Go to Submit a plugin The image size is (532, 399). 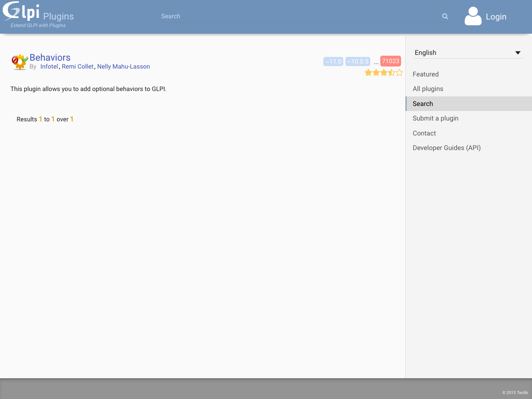point(436,118)
